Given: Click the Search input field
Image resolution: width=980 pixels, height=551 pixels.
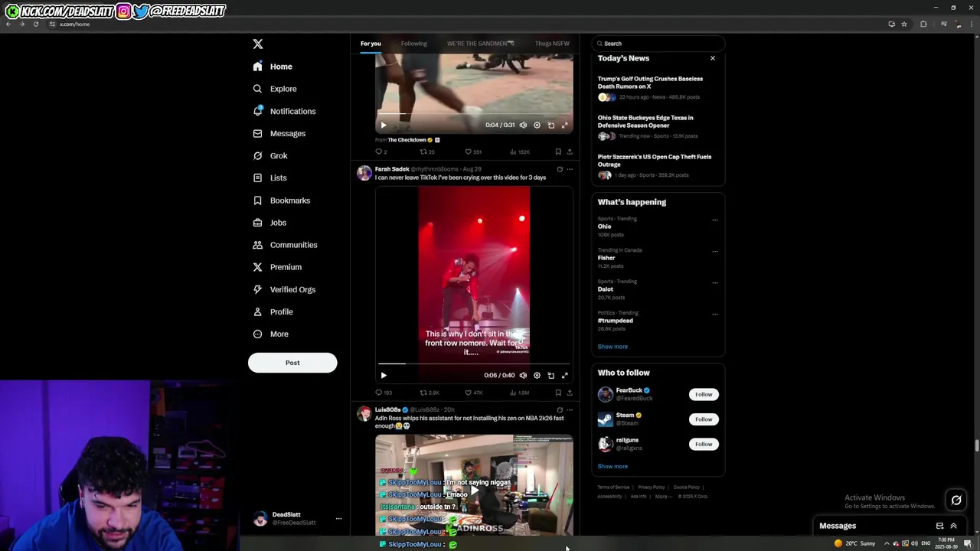Looking at the screenshot, I should point(658,44).
